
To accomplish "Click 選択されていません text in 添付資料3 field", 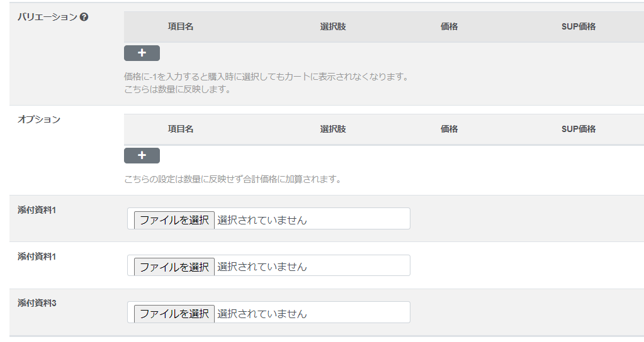I will [x=262, y=313].
